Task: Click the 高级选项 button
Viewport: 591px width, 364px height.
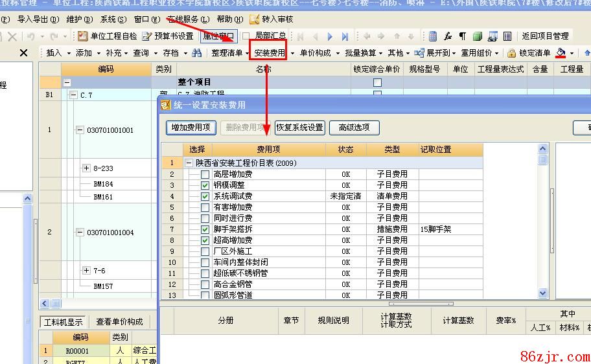Action: (x=354, y=128)
